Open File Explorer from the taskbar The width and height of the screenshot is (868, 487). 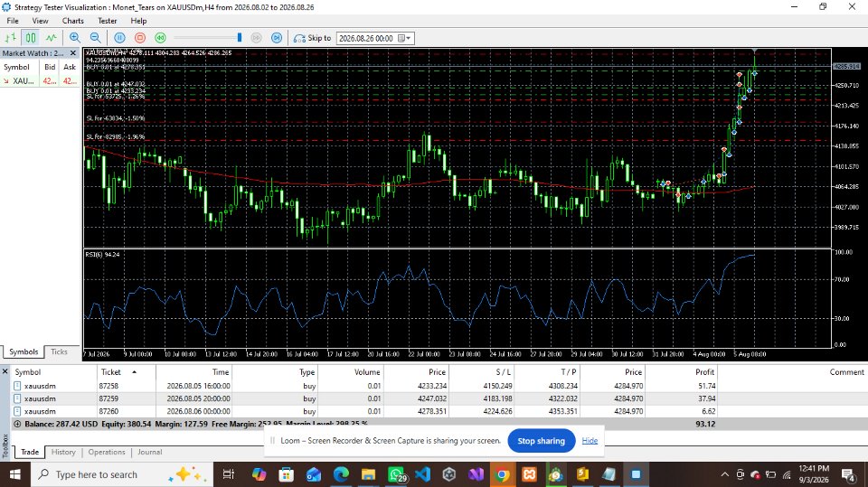368,474
